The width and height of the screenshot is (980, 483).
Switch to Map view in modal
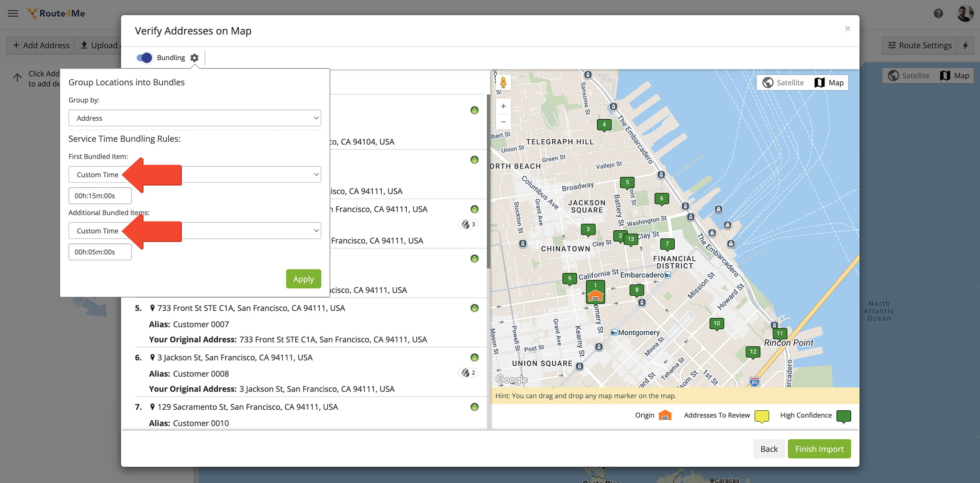tap(829, 83)
